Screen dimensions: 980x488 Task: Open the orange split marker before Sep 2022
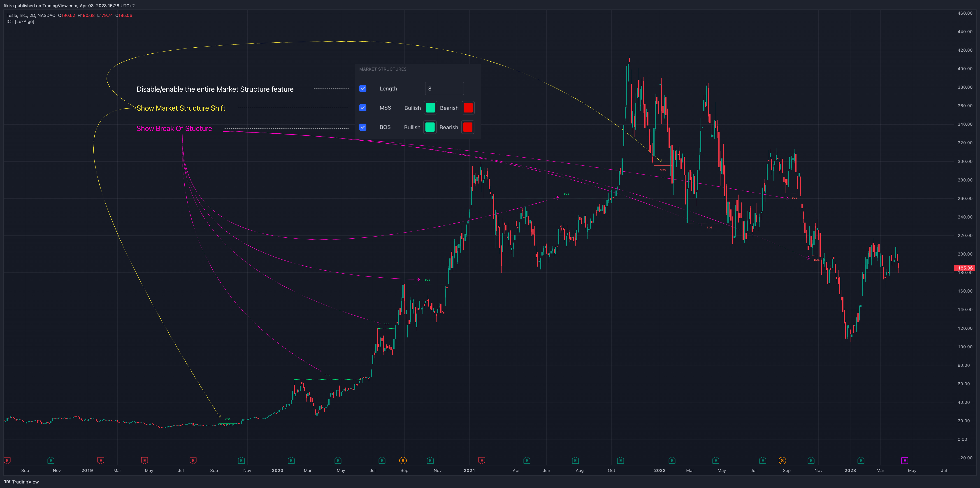(782, 461)
